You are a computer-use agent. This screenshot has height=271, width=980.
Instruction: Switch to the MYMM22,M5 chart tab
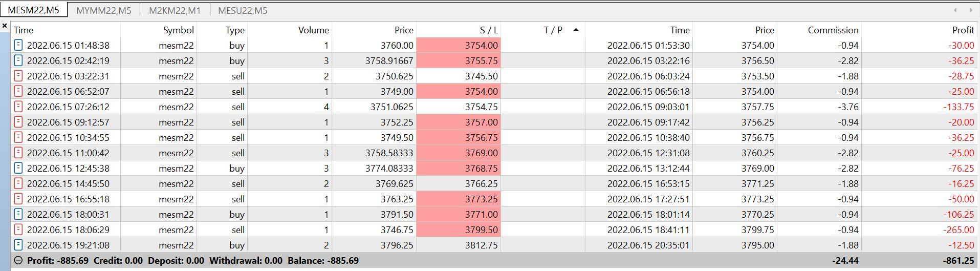coord(104,10)
